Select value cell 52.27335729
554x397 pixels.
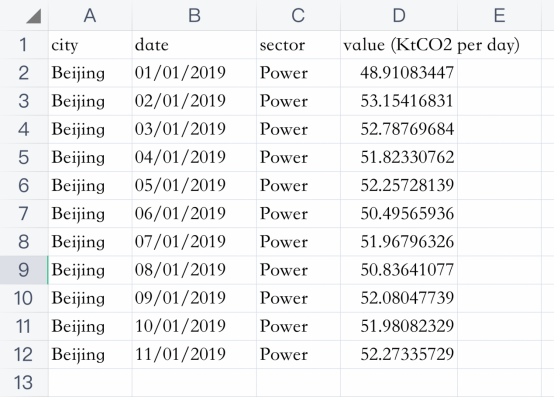[x=399, y=355]
